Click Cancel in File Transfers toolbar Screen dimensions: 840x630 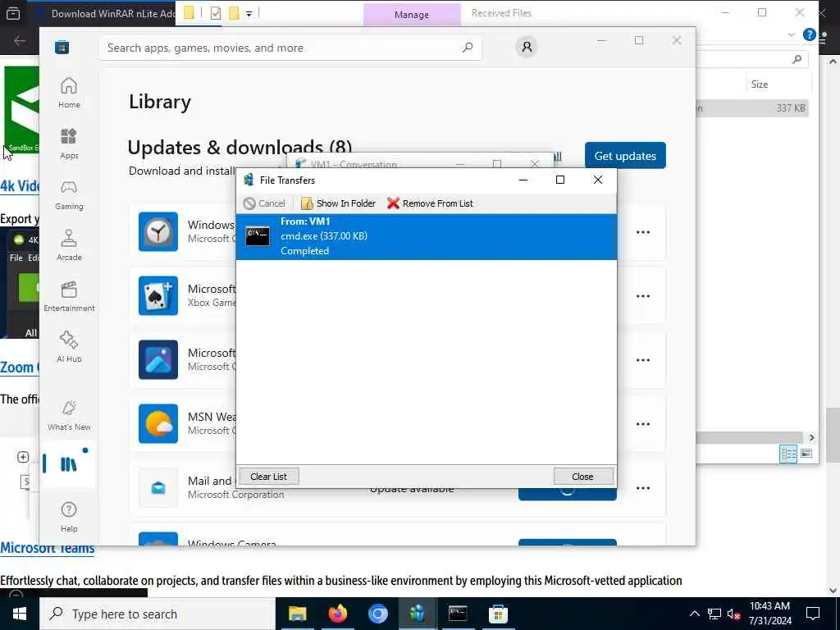point(264,203)
